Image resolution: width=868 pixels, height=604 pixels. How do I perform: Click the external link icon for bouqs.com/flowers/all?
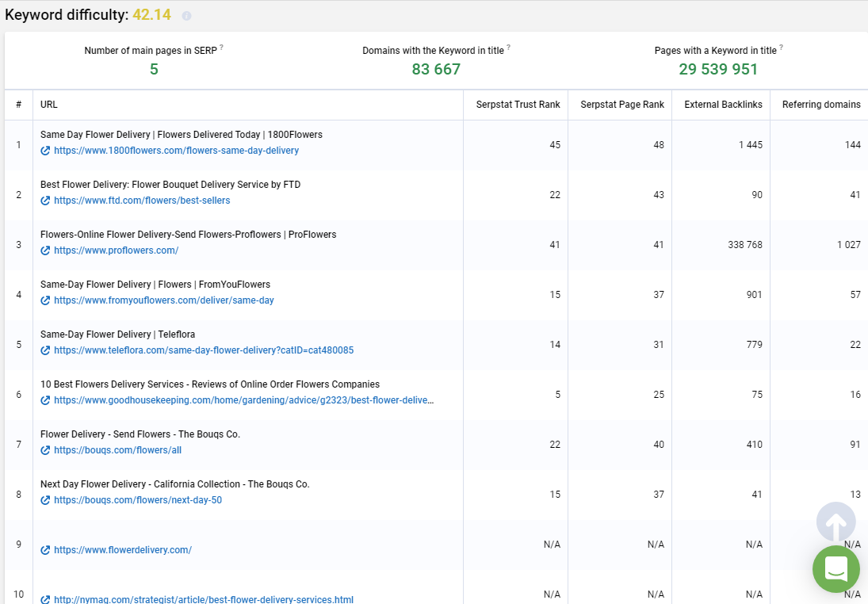click(45, 450)
